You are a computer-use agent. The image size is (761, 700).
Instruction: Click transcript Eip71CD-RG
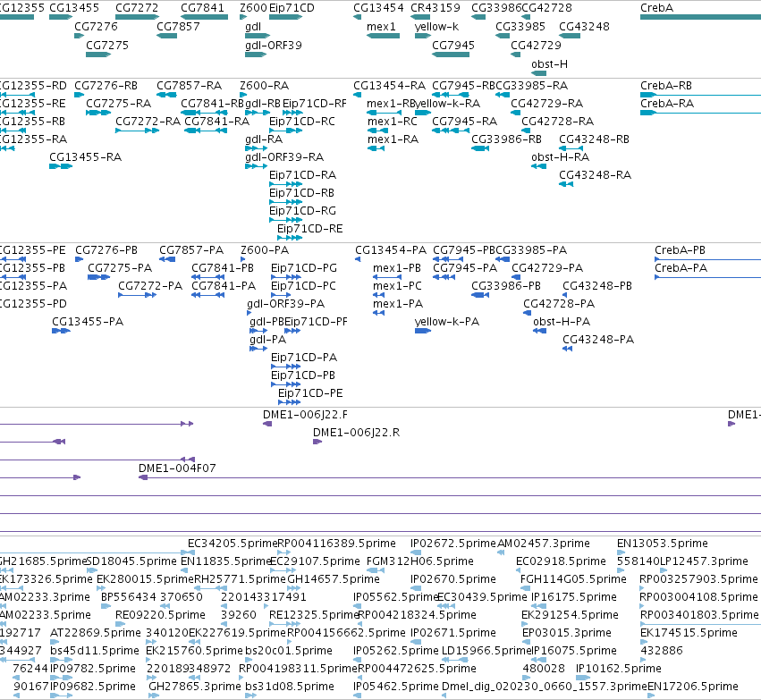tap(302, 211)
